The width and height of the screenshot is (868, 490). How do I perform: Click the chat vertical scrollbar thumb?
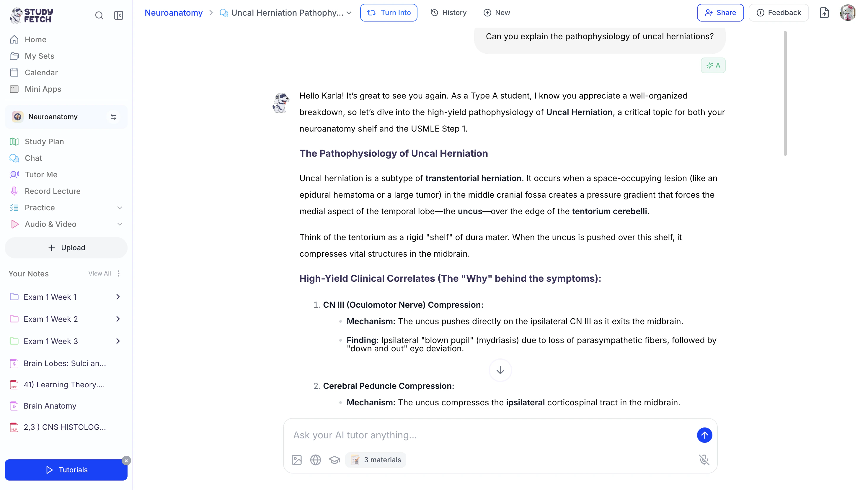click(x=785, y=93)
